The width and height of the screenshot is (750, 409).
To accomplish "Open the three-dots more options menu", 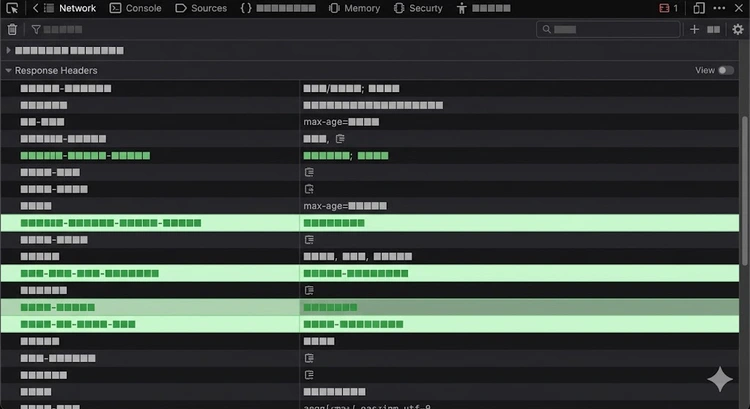I will [x=719, y=8].
